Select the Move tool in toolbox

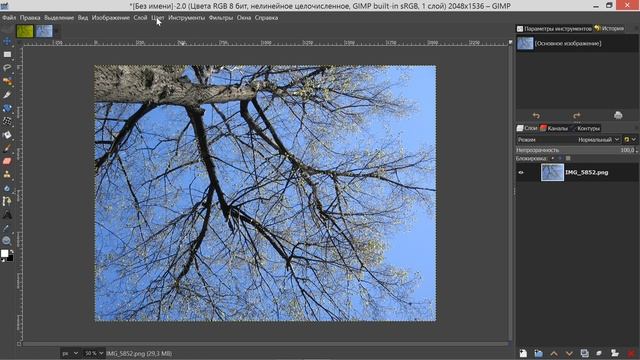click(7, 41)
